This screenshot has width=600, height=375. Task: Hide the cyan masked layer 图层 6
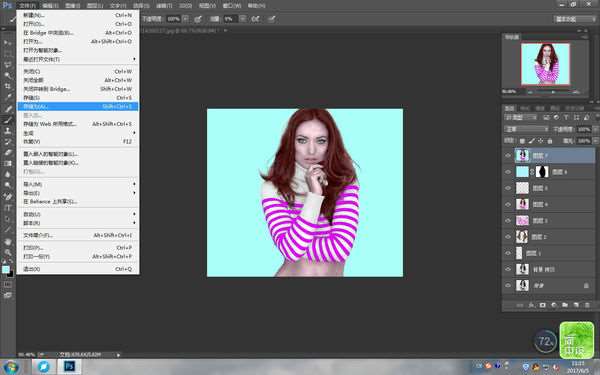tap(508, 172)
